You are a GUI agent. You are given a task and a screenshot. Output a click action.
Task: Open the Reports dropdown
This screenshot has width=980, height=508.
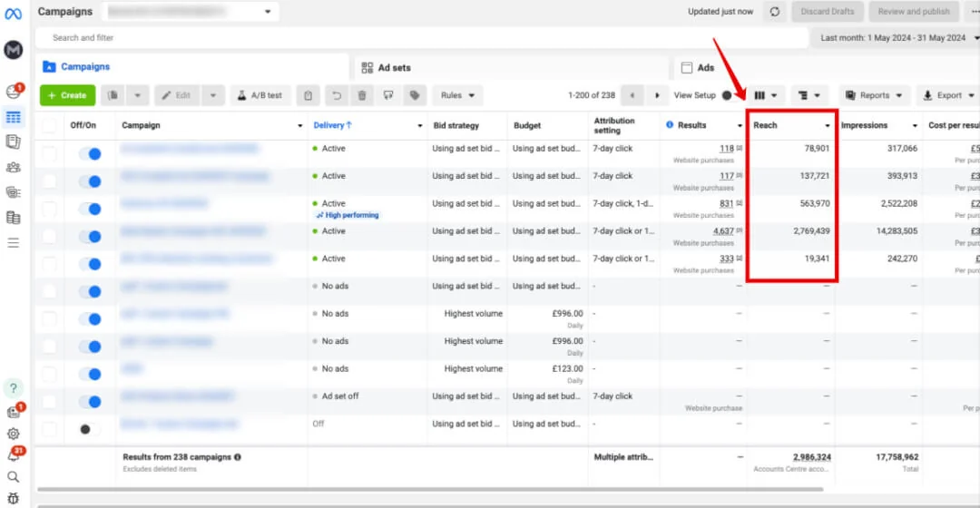(875, 95)
